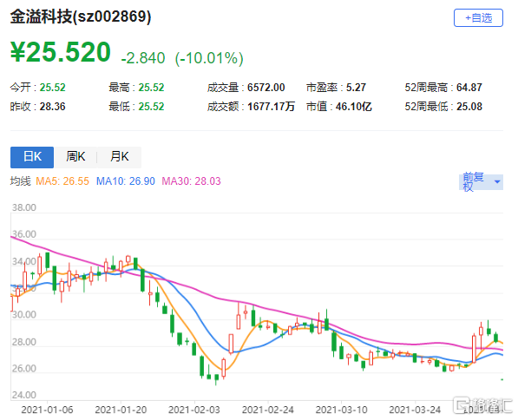Image resolution: width=518 pixels, height=420 pixels.
Task: Click the MA30: 28.03 legend label
Action: 191,181
